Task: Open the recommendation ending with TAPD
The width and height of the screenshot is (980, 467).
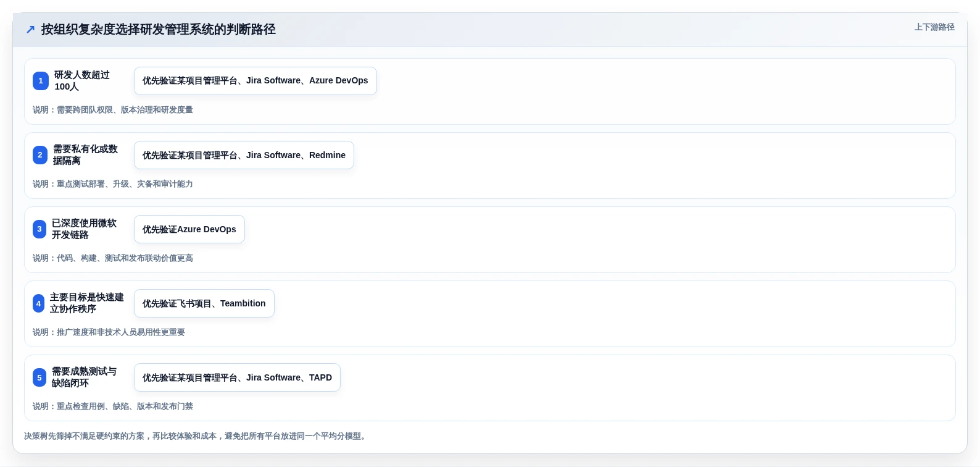Action: pos(237,377)
